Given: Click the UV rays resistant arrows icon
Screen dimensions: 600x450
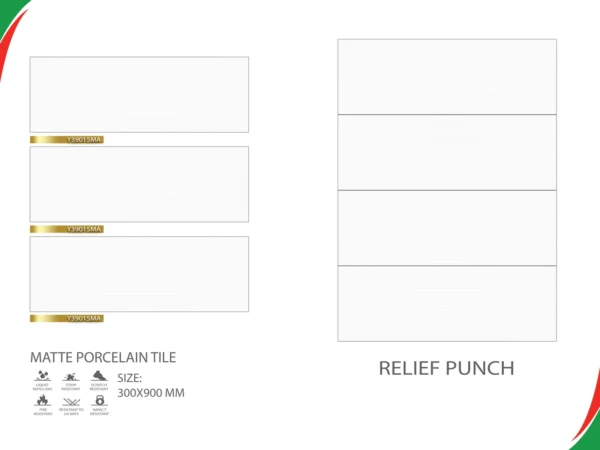Looking at the screenshot, I should (x=71, y=401).
